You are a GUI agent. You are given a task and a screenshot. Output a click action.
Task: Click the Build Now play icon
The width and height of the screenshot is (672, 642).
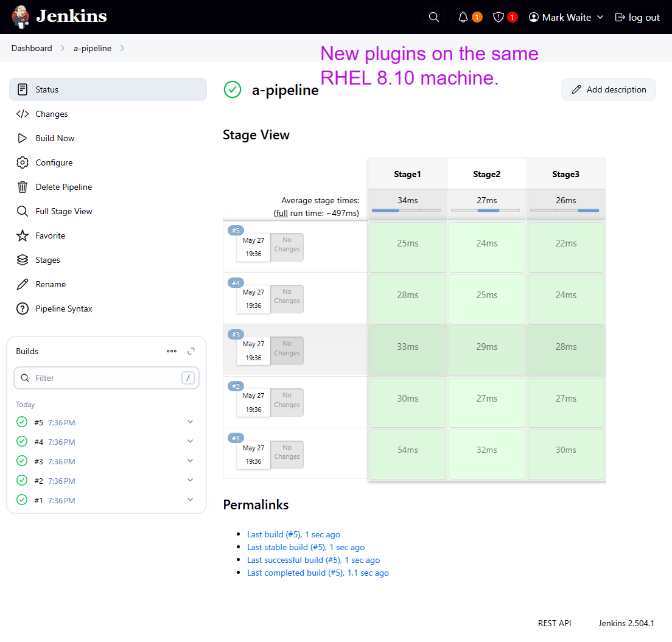[x=23, y=138]
